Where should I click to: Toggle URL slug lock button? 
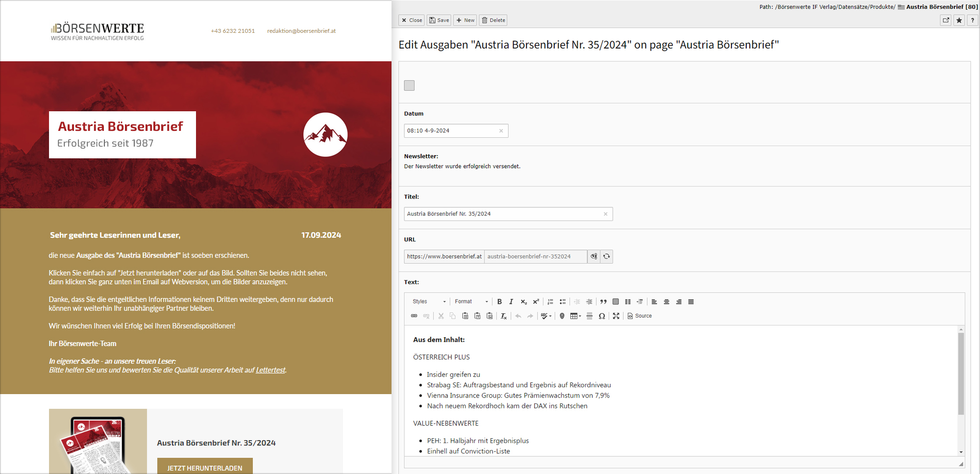594,256
